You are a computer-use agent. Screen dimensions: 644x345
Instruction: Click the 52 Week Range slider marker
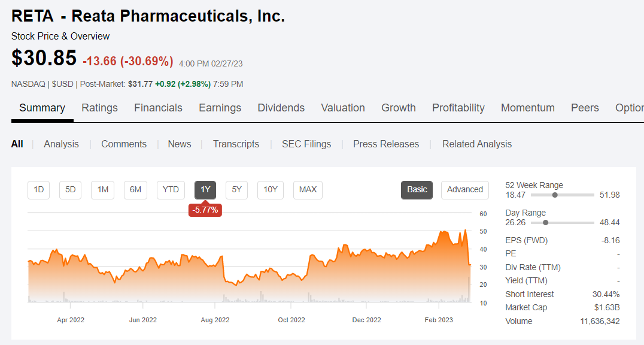point(555,195)
